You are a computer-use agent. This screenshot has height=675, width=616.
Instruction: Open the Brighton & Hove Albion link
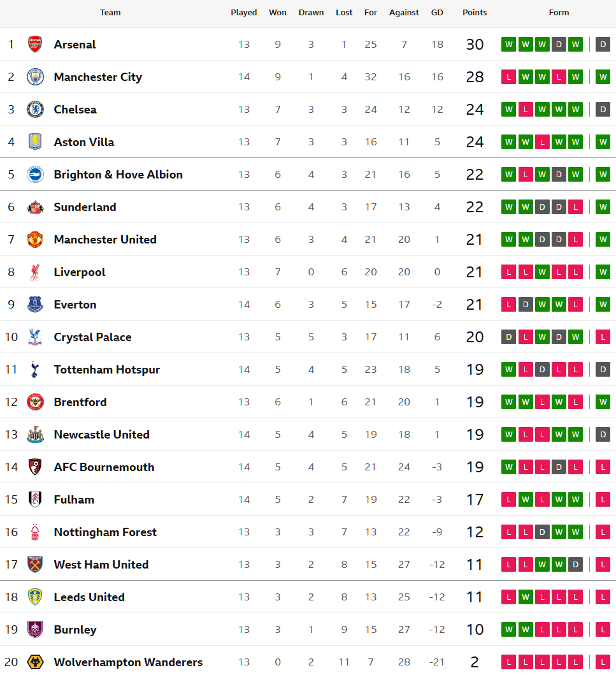point(118,175)
